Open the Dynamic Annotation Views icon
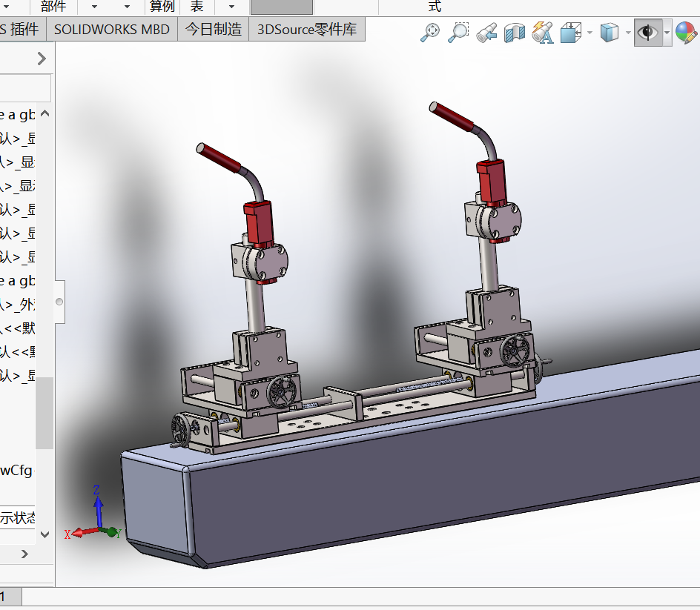Screen dimensions: 700x610 click(543, 33)
